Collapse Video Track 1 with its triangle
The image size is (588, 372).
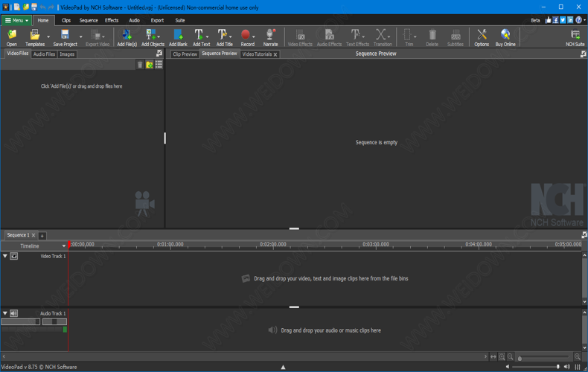(x=5, y=256)
